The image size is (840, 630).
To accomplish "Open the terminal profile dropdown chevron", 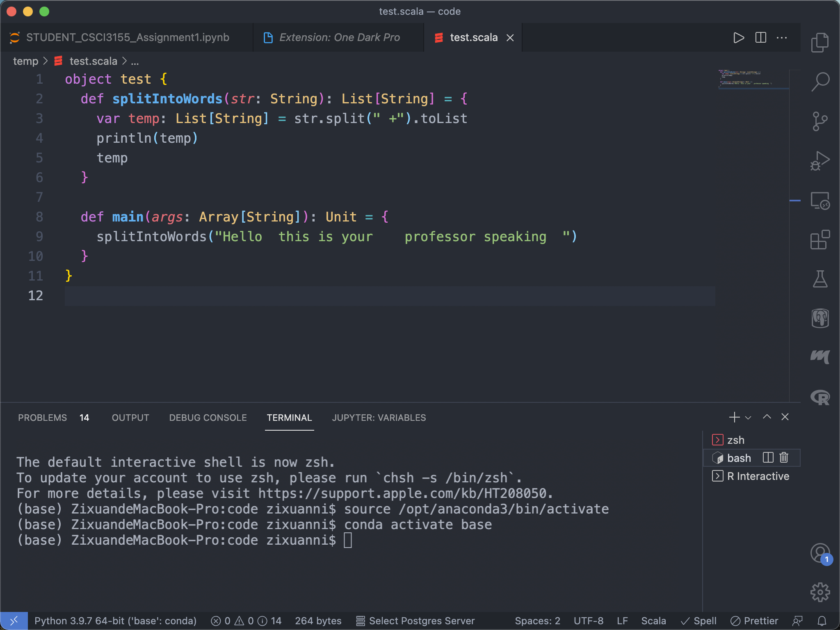I will (749, 418).
